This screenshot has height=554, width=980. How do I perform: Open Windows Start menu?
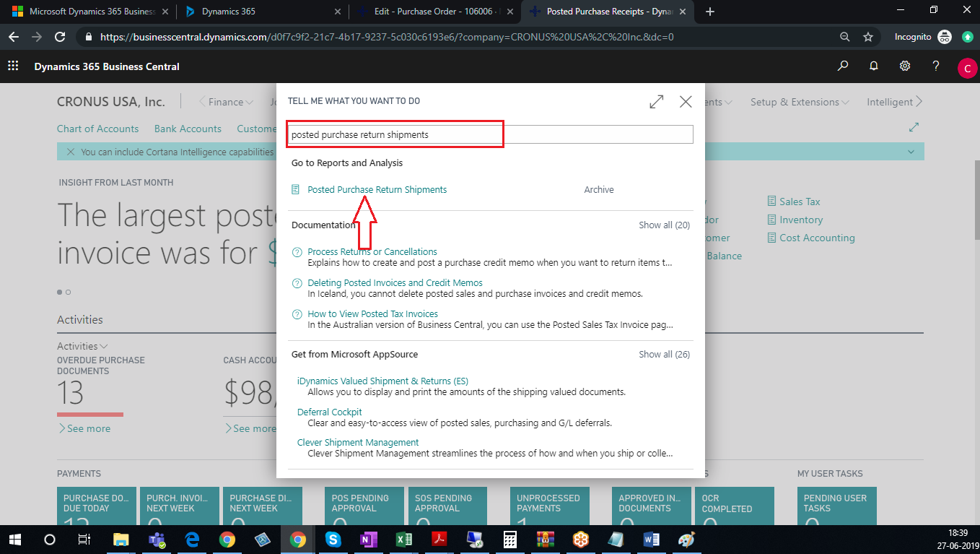[x=14, y=540]
